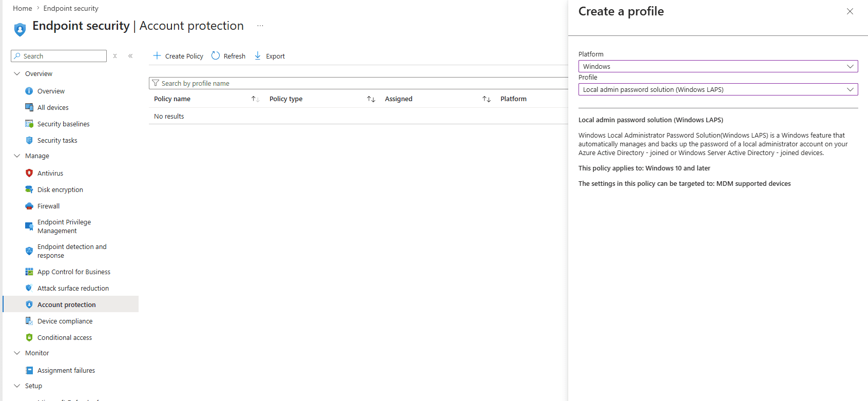Open All devices in sidebar

click(53, 107)
